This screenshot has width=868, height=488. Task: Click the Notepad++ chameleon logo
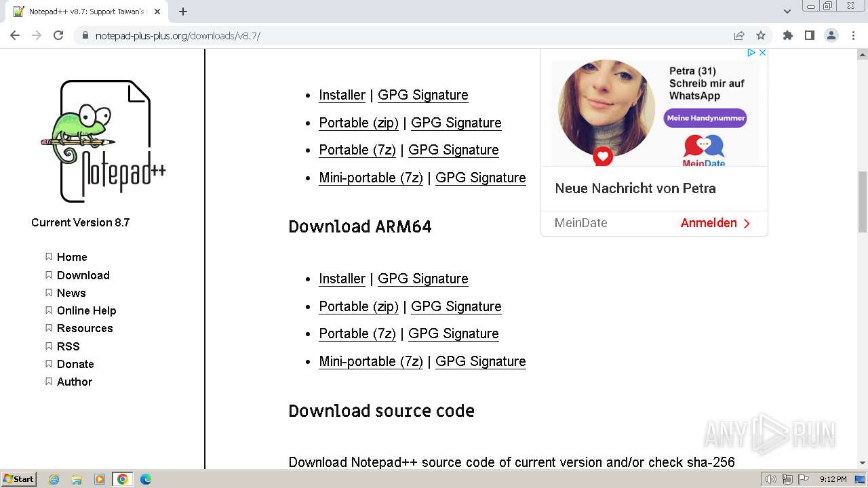tap(103, 141)
